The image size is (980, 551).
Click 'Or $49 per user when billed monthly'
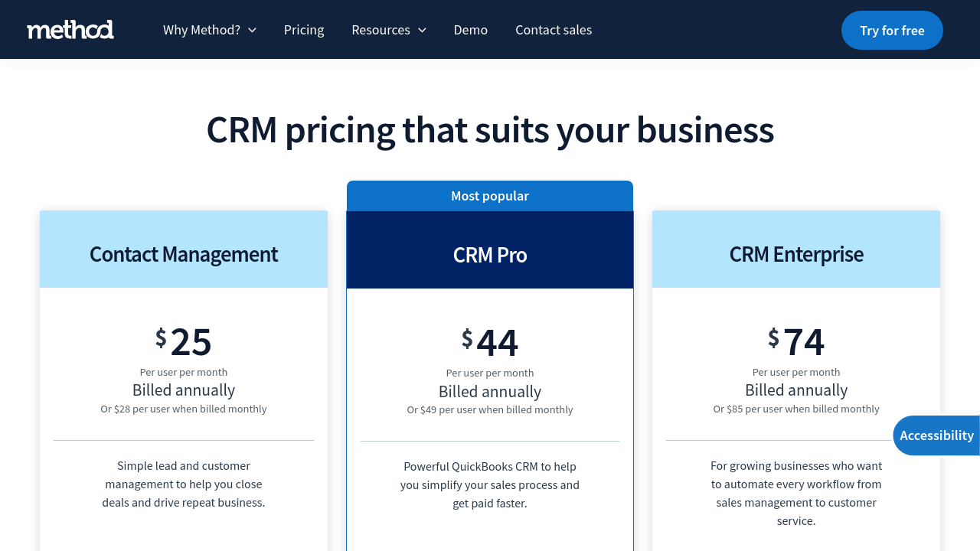(490, 409)
